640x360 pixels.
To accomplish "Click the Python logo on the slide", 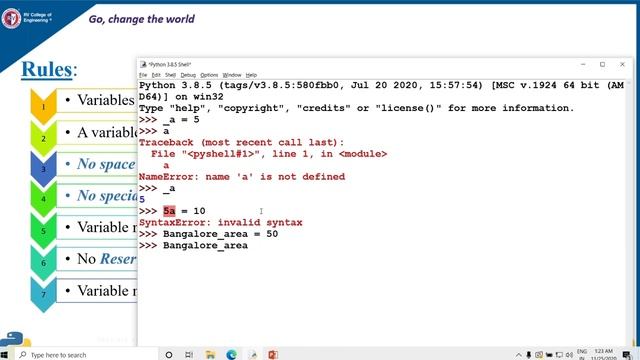I will click(x=15, y=340).
